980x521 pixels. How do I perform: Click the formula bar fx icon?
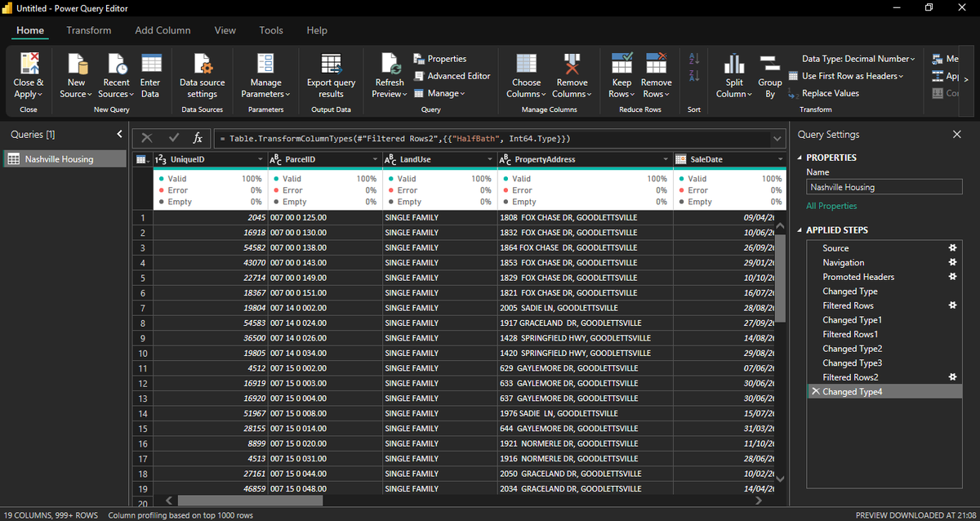(x=197, y=138)
